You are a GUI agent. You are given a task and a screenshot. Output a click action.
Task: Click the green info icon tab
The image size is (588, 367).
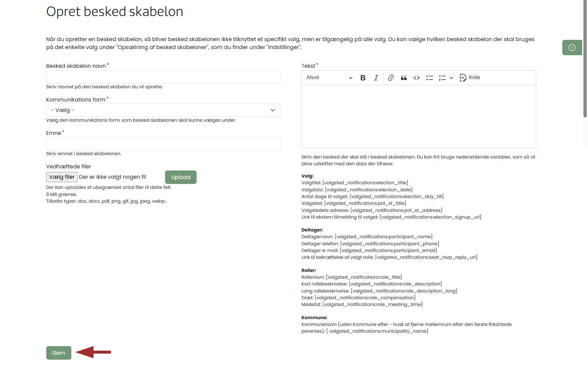572,48
